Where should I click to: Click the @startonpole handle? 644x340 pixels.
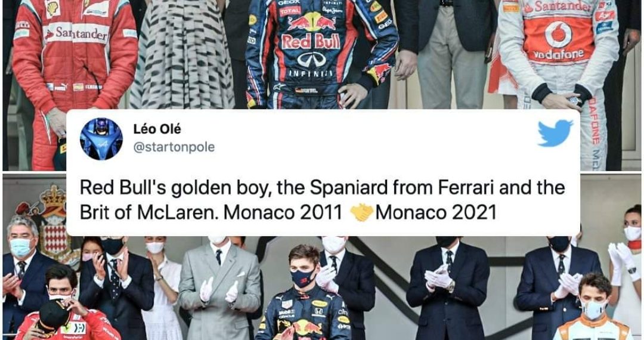pyautogui.click(x=174, y=147)
